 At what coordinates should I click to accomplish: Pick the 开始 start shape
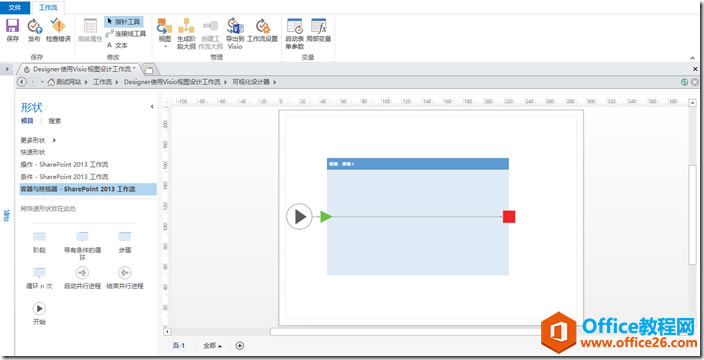40,313
